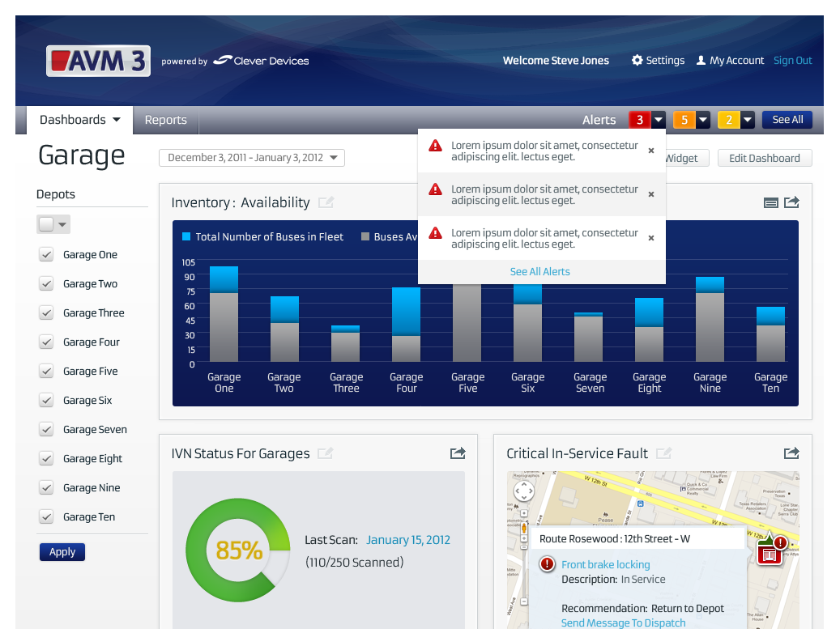Click Total Number of Buses legend swatch
Image resolution: width=840 pixels, height=629 pixels.
pyautogui.click(x=186, y=236)
